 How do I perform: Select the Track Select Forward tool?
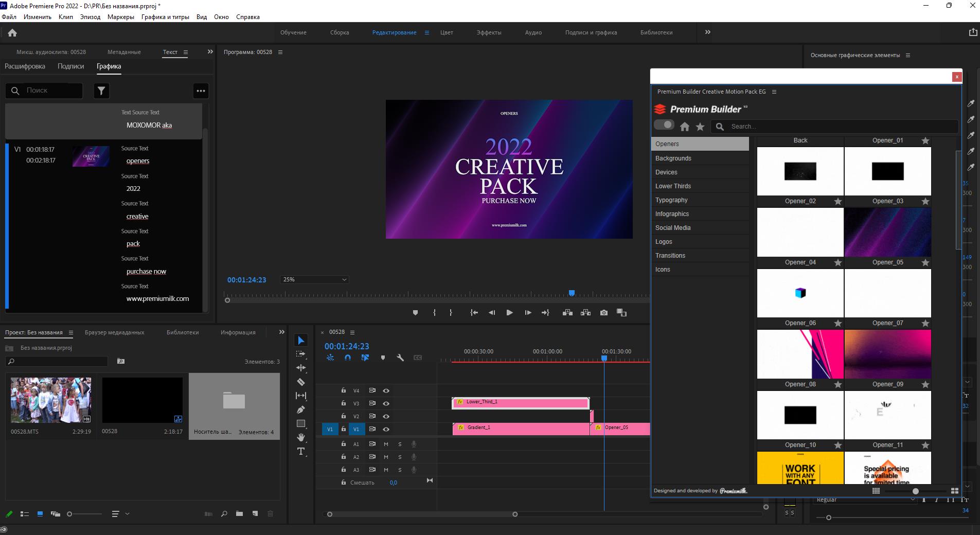click(x=301, y=354)
